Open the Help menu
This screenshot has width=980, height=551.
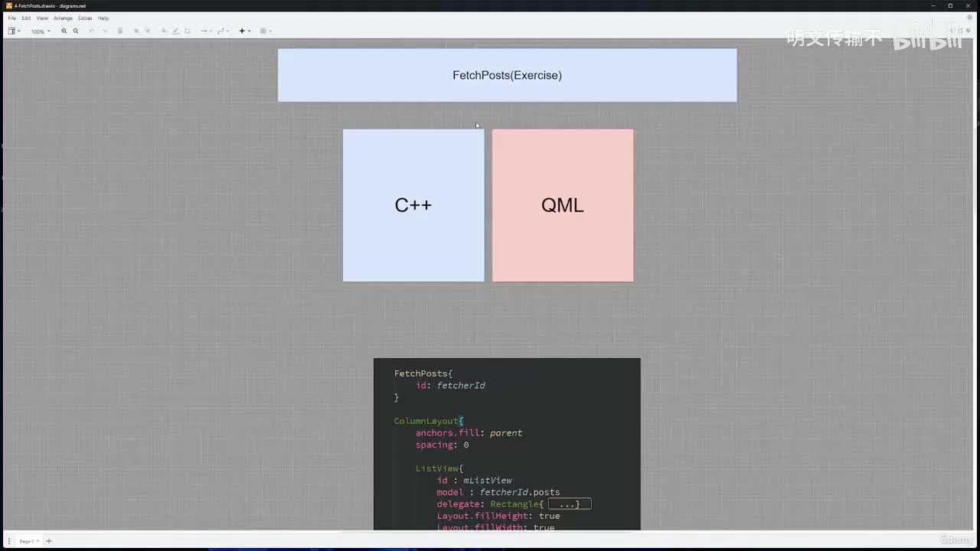click(x=103, y=18)
